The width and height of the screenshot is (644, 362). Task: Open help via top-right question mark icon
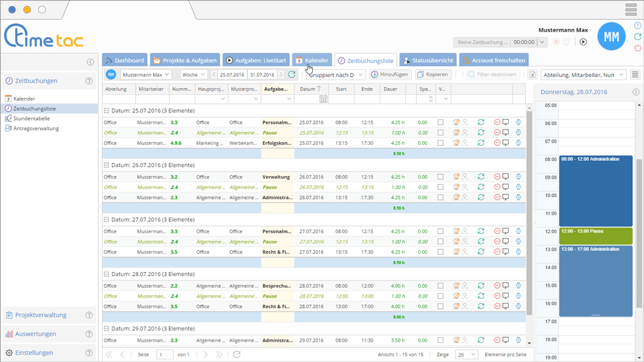pyautogui.click(x=637, y=26)
